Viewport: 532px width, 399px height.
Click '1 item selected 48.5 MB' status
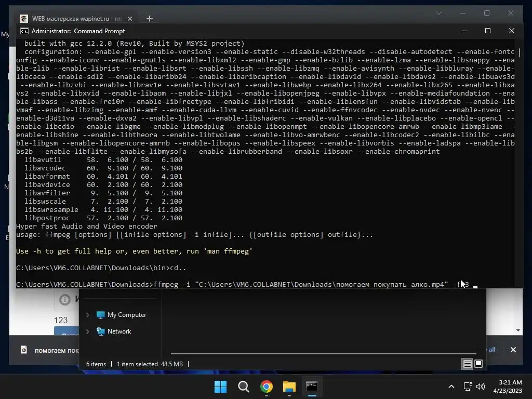(150, 364)
